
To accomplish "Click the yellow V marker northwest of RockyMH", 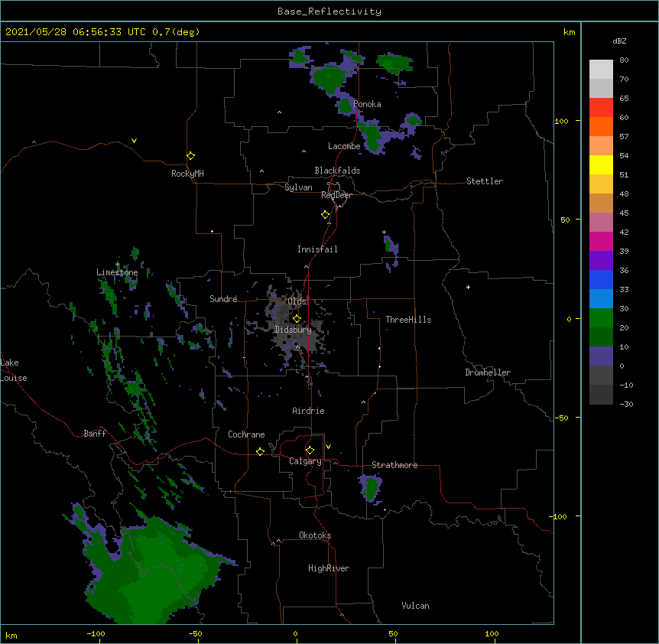I will 134,141.
